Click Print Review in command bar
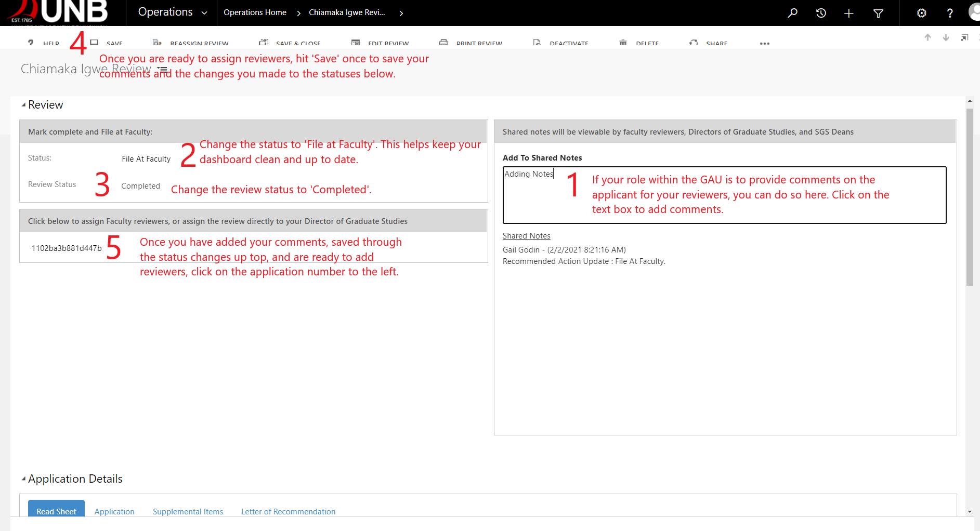The width and height of the screenshot is (980, 531). point(471,43)
